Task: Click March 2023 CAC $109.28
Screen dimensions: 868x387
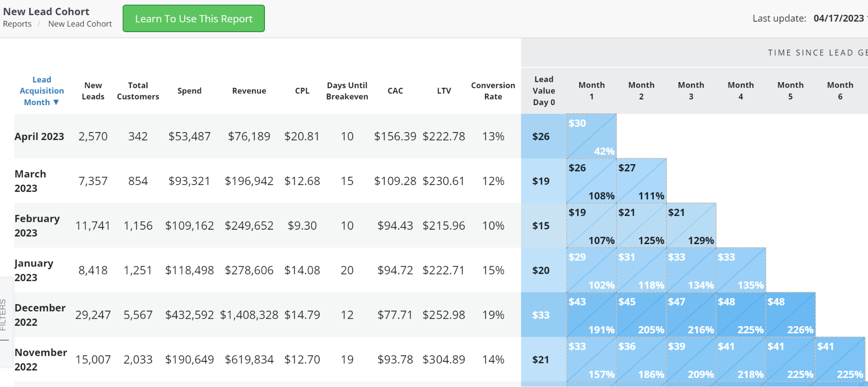Action: coord(395,181)
